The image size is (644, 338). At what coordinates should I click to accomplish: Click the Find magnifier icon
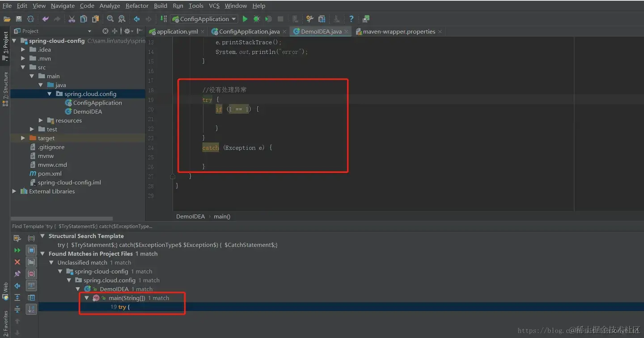coord(110,19)
